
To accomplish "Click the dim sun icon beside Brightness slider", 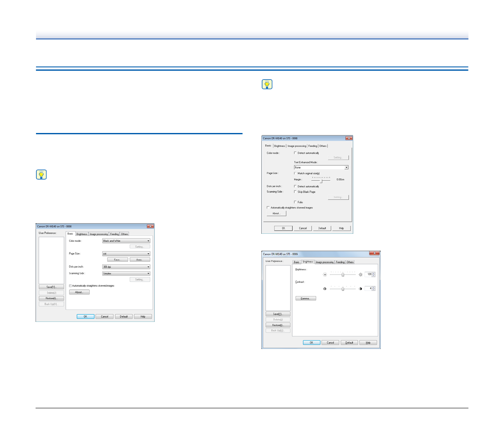I will coord(325,274).
